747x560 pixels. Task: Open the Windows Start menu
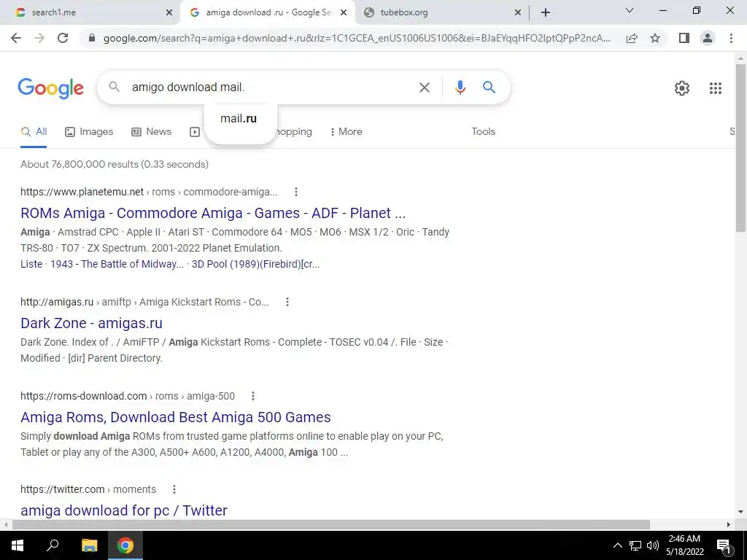pos(18,545)
